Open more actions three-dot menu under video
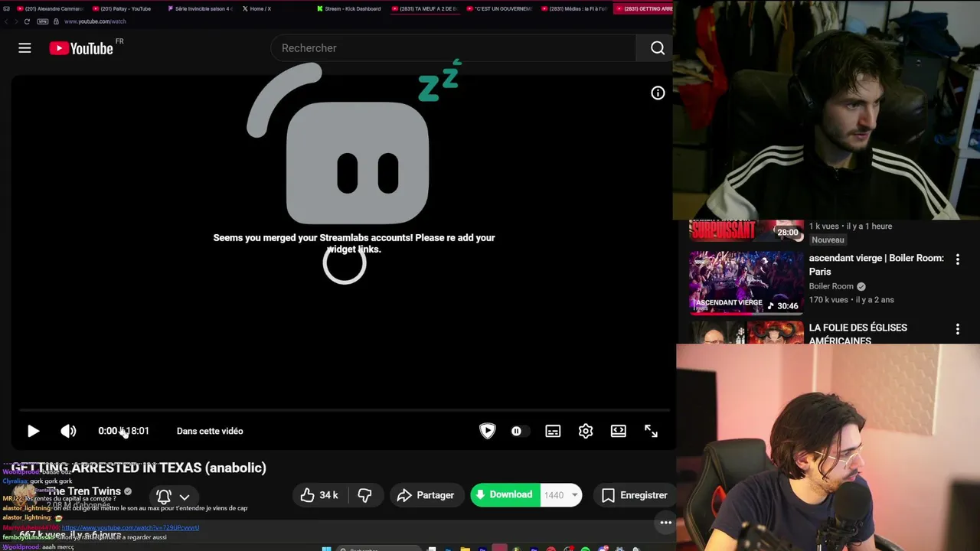Screen dimensions: 980x551 click(666, 523)
